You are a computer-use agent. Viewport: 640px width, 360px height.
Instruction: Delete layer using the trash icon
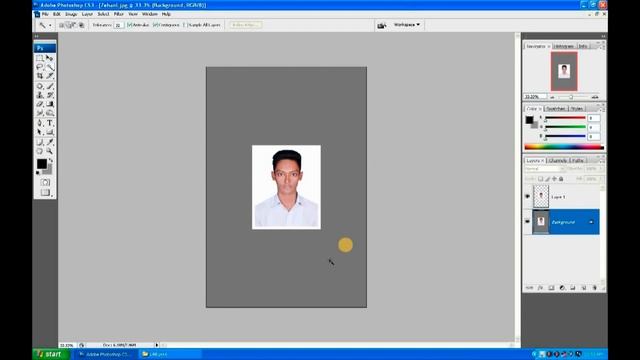594,288
